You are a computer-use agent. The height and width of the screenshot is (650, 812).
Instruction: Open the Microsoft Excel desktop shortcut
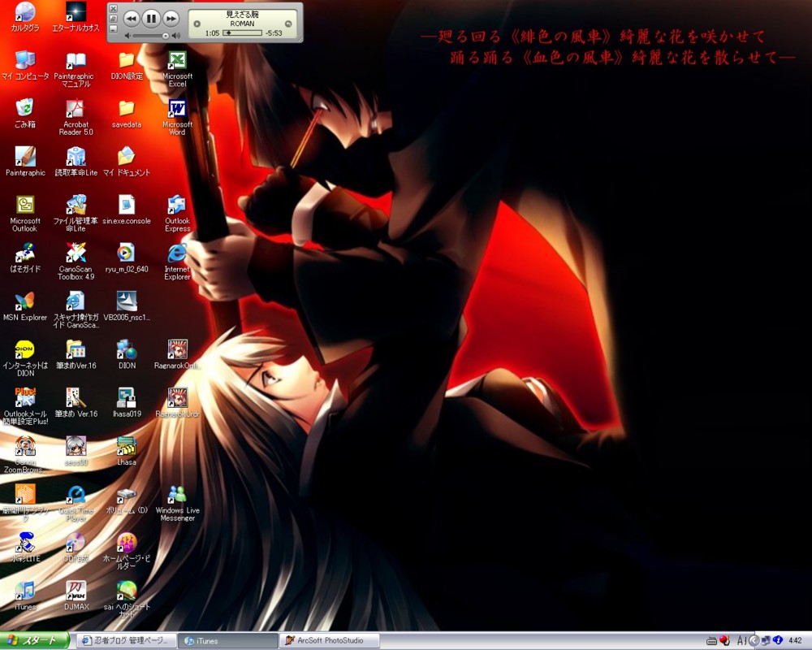pyautogui.click(x=177, y=69)
